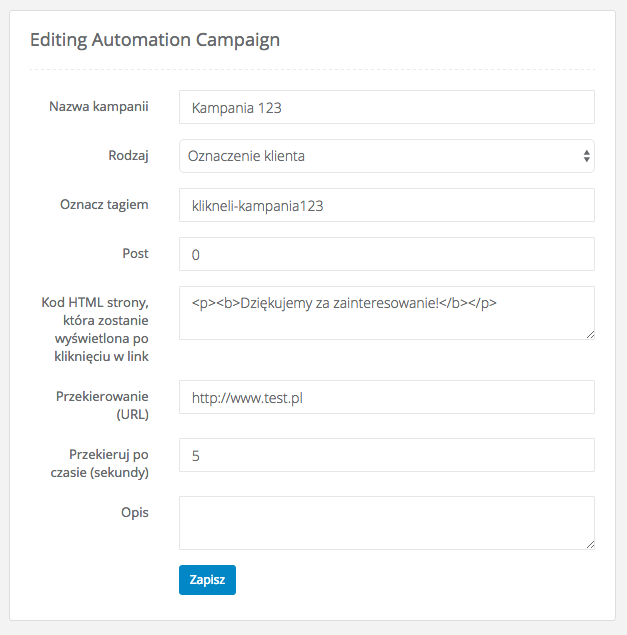The image size is (627, 635).
Task: Focus the redirect delay seconds field
Action: tap(387, 455)
